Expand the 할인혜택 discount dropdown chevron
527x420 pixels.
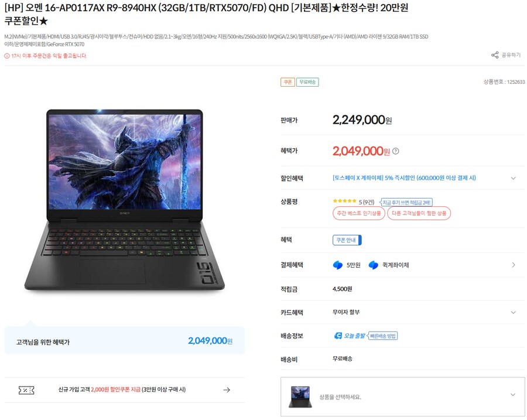coord(513,178)
